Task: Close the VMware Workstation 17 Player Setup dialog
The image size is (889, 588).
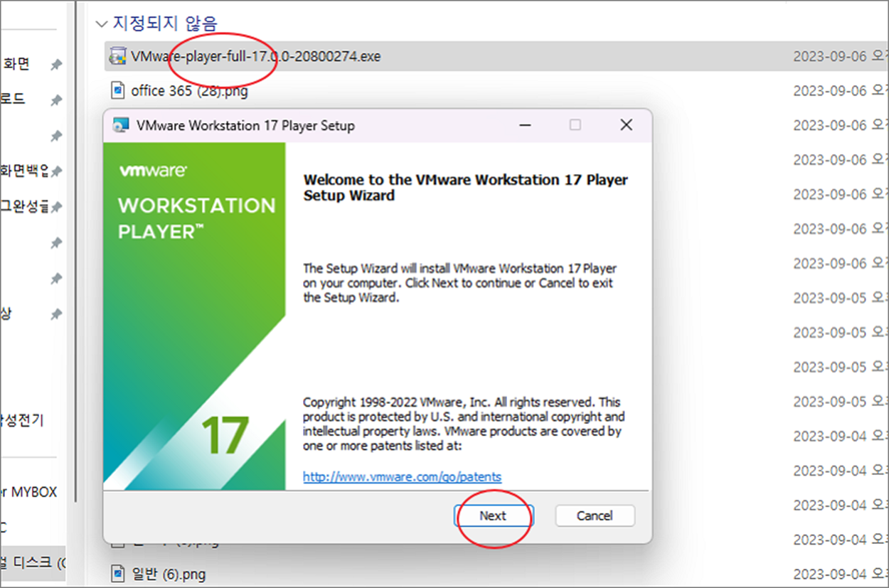Action: pyautogui.click(x=626, y=125)
